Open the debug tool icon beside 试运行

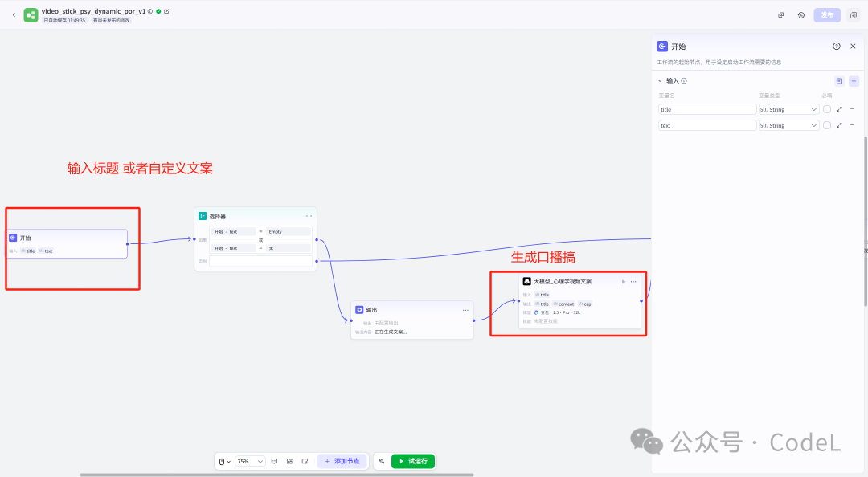[x=382, y=461]
